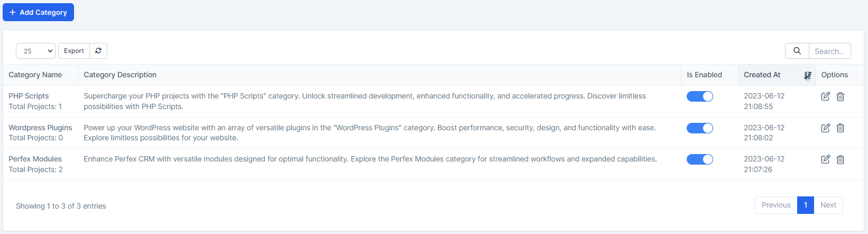This screenshot has height=234, width=868.
Task: Open the Export options
Action: pos(74,51)
